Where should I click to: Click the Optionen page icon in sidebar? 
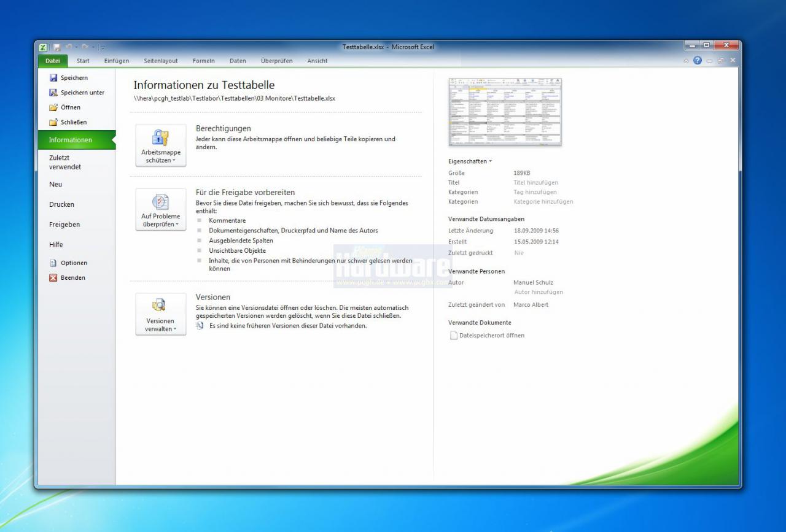53,263
